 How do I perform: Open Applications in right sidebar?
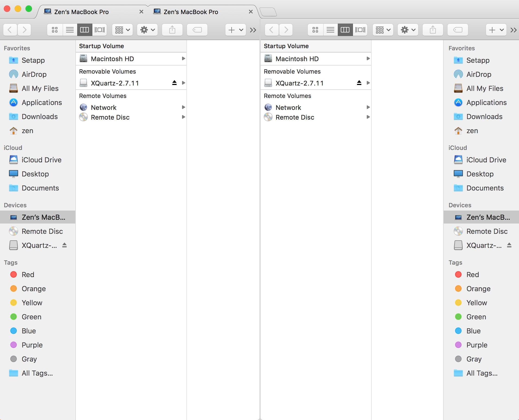click(481, 102)
